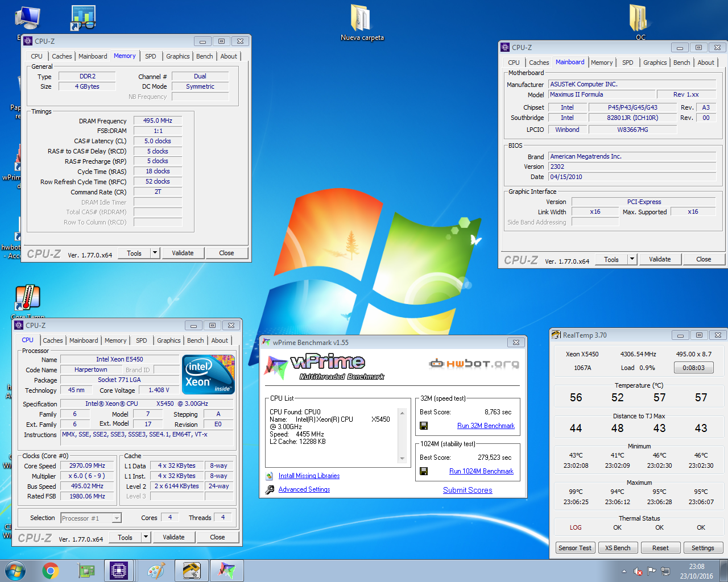Screen dimensions: 728x582
Task: Open the chart application desktop shortcut
Action: tap(84, 18)
